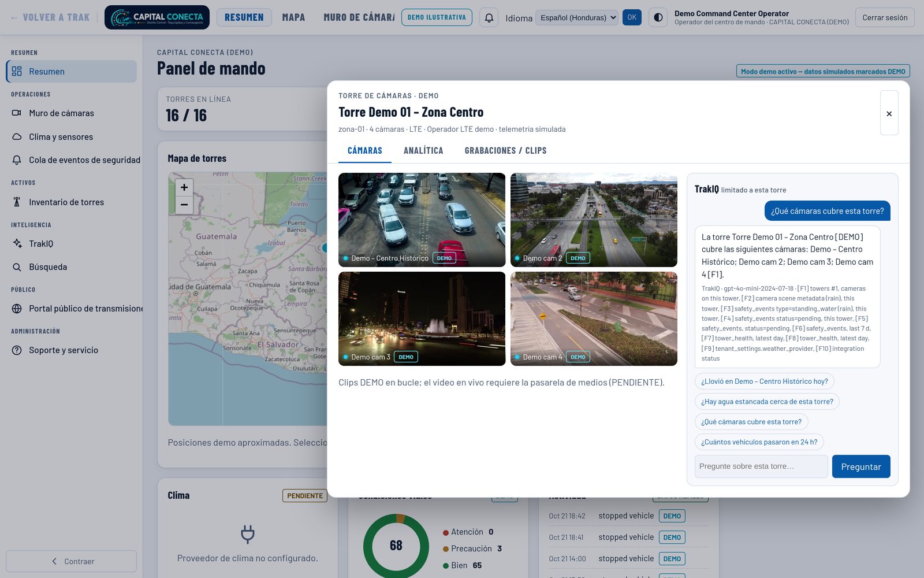Click the Cerrar sesión button
Viewport: 924px width, 578px height.
(x=885, y=17)
